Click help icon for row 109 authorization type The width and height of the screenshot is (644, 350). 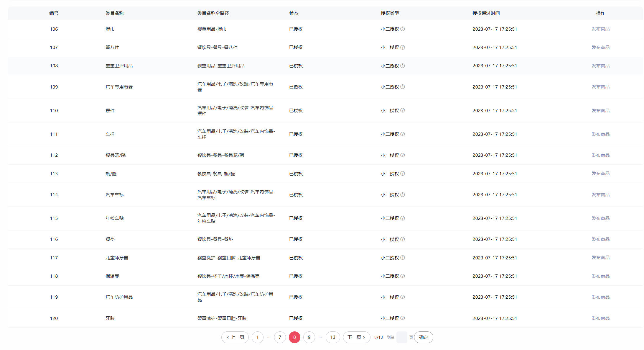pyautogui.click(x=403, y=87)
